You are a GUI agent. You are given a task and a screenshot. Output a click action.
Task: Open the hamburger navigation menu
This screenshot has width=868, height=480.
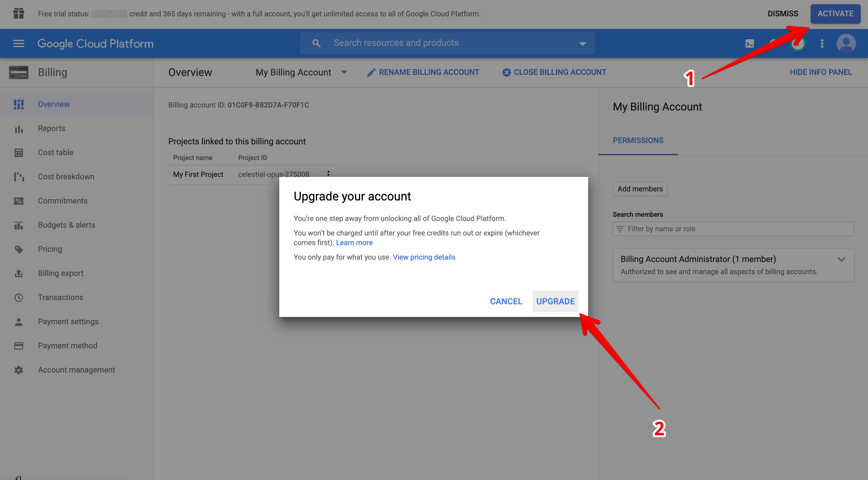click(x=18, y=43)
